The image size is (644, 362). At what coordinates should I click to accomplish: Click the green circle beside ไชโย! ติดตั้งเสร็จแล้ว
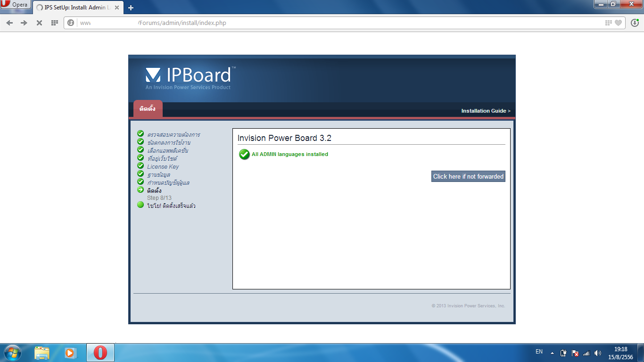[x=140, y=205]
